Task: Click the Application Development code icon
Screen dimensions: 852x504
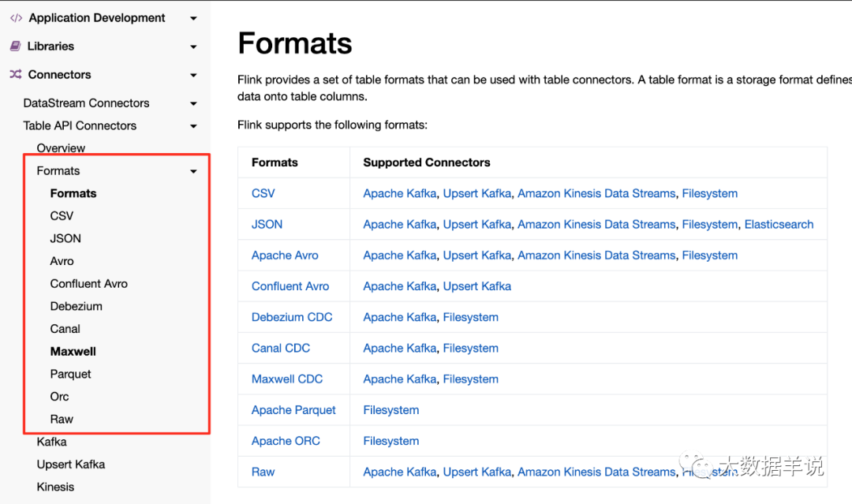Action: [16, 18]
